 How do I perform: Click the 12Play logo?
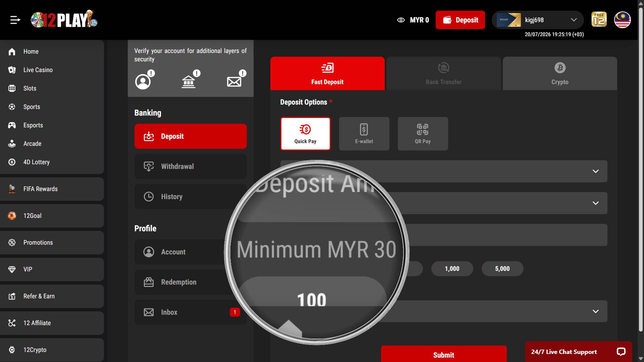[x=64, y=19]
